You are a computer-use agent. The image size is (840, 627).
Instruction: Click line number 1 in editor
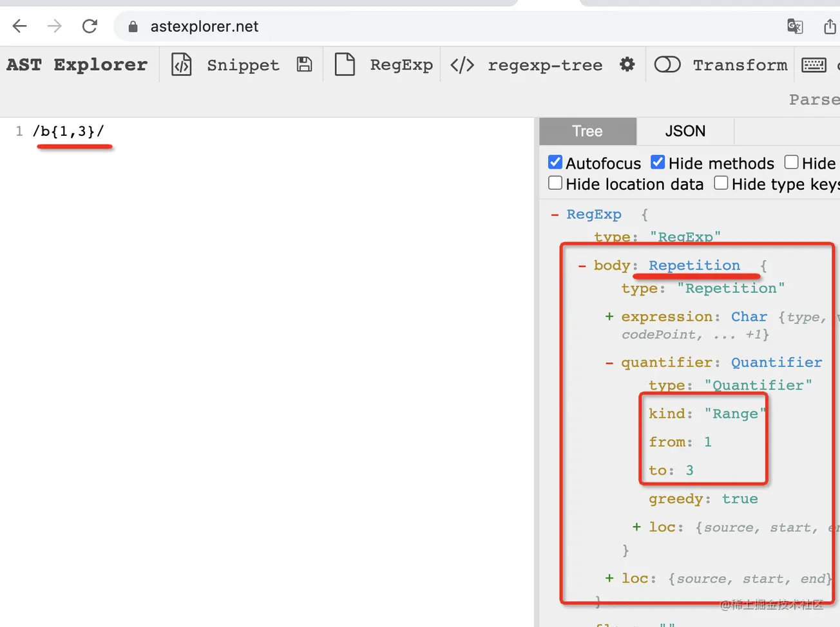19,131
